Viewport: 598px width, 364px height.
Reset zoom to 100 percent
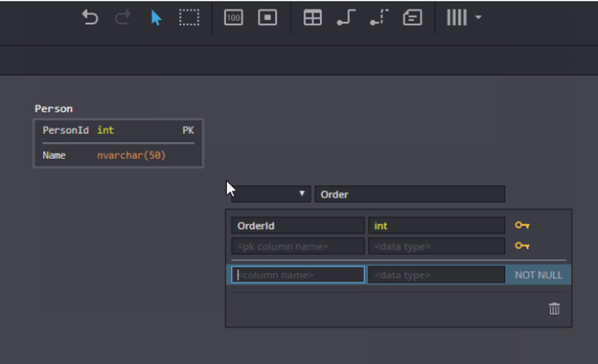pos(234,18)
